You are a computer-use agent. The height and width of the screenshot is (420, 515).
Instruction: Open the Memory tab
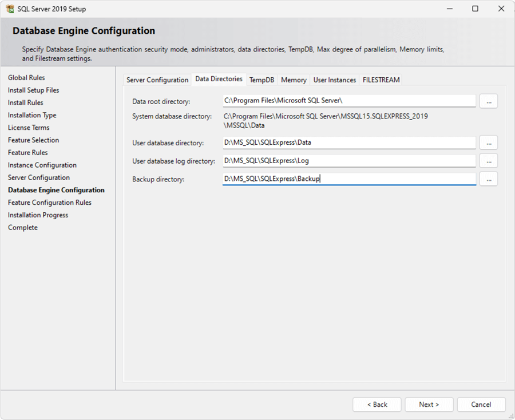pos(294,80)
